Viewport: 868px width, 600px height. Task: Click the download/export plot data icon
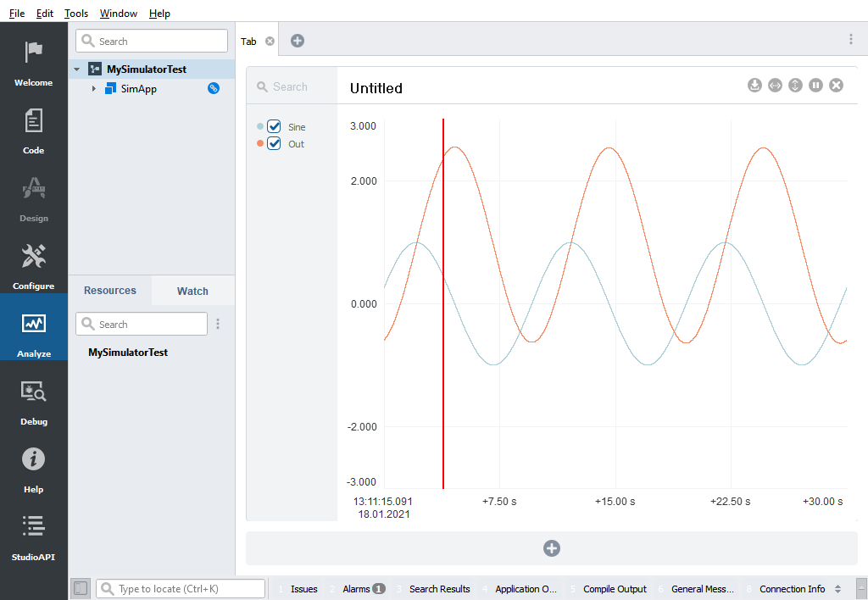754,85
